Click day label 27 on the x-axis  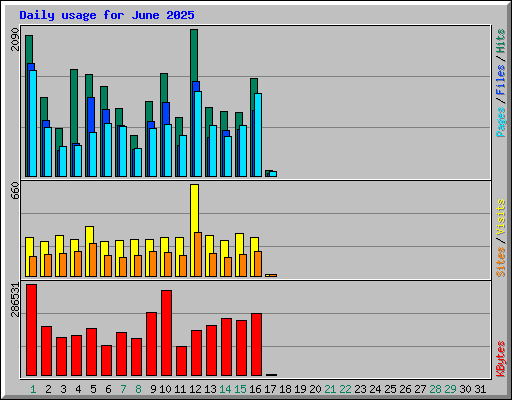click(420, 389)
